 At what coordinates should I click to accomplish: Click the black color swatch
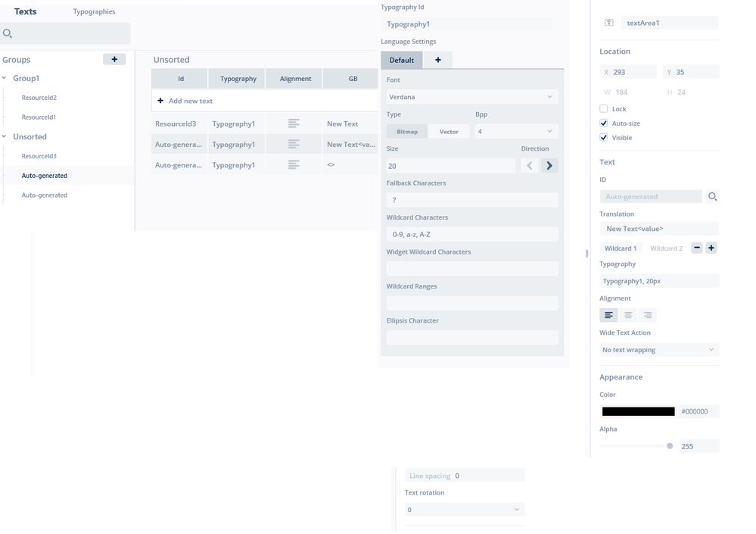coord(639,411)
